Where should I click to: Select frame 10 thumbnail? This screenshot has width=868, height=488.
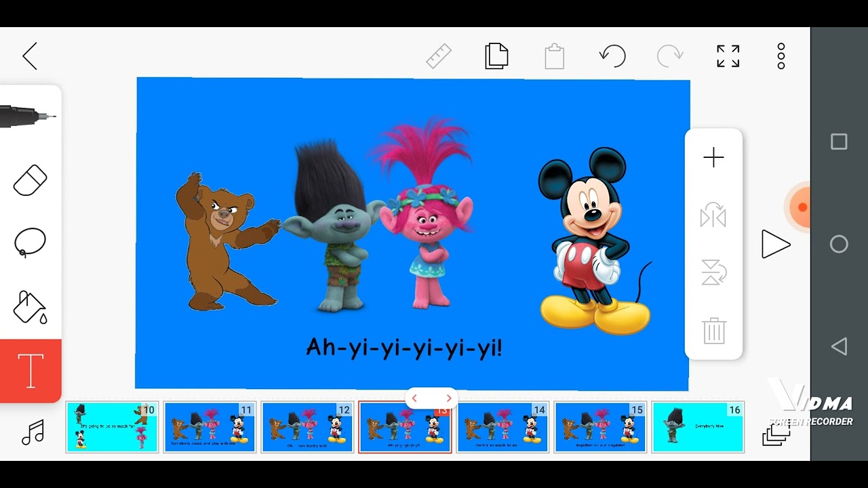click(x=112, y=427)
